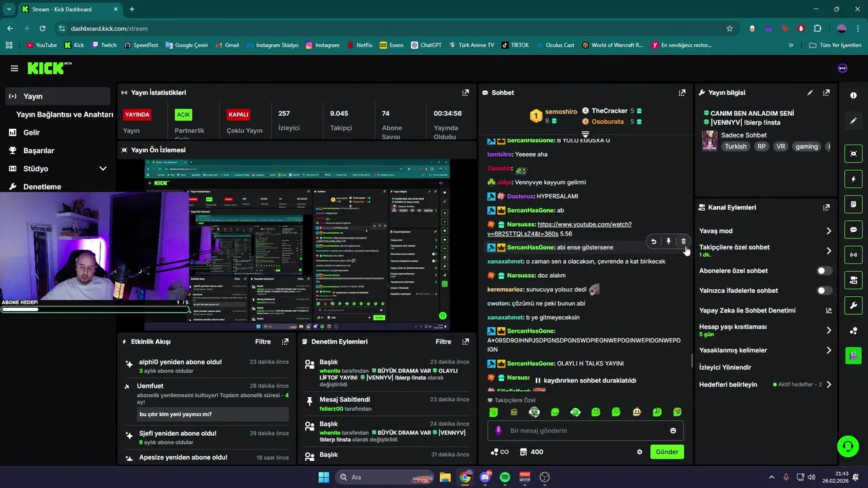Open the green headset support bubble
Viewport: 868px width, 488px height.
tap(848, 446)
